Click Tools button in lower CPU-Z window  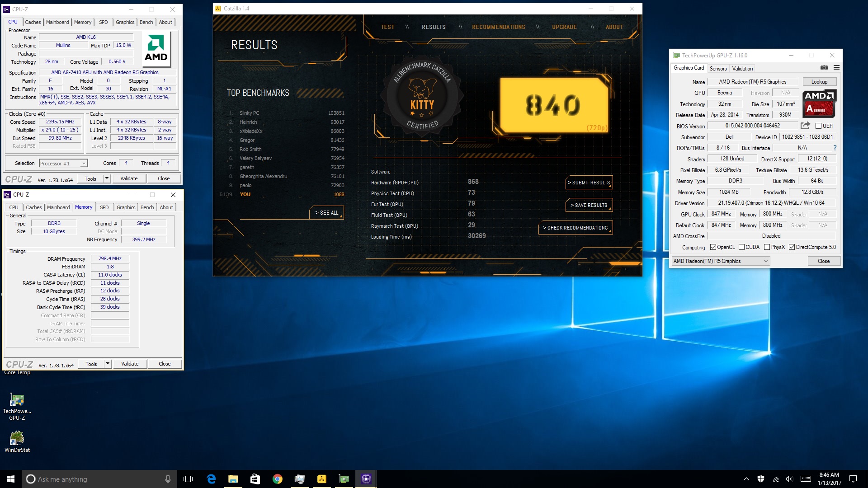[91, 364]
